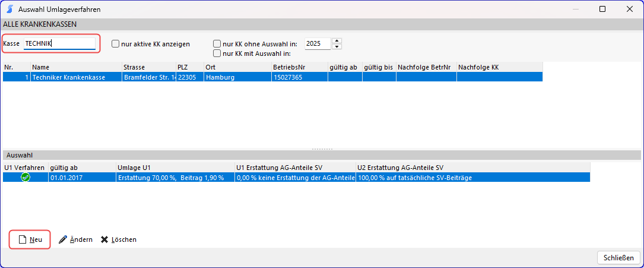Click the app logo in the title bar
Viewport: 644px width, 268px height.
[x=9, y=9]
